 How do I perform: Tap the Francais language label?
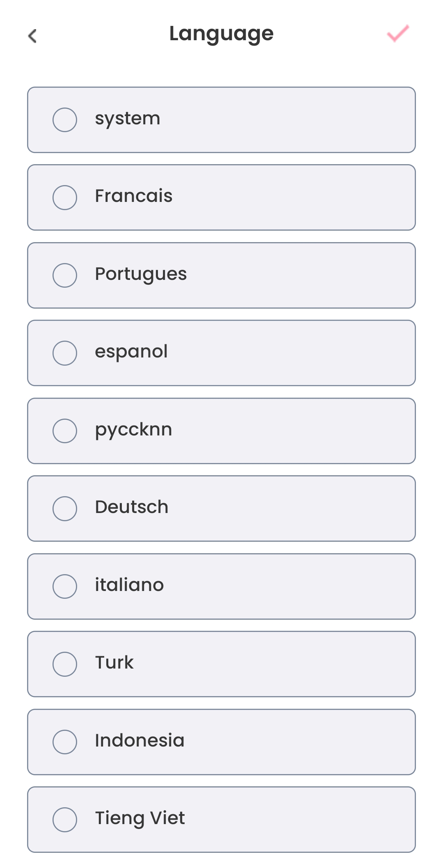[x=134, y=196]
